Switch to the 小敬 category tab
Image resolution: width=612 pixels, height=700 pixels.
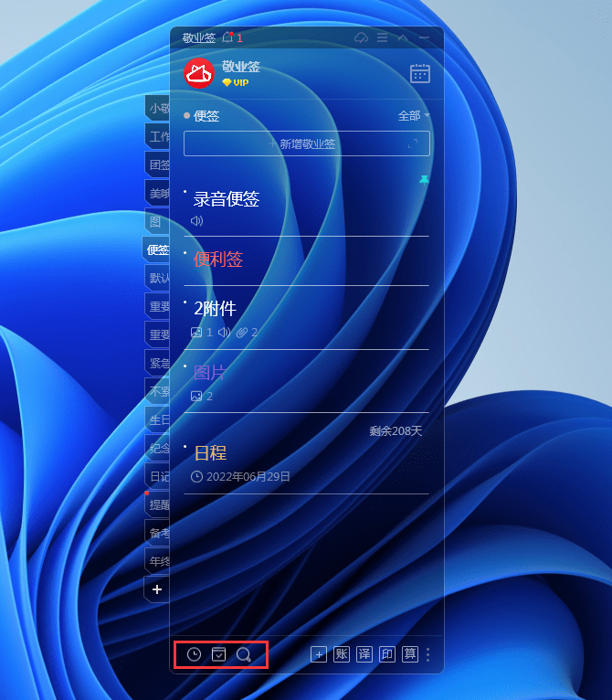[157, 108]
